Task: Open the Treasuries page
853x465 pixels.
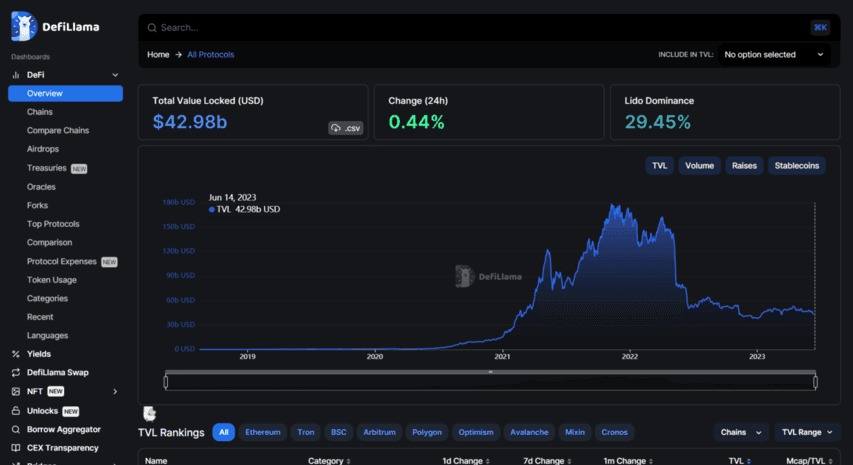Action: pyautogui.click(x=47, y=168)
